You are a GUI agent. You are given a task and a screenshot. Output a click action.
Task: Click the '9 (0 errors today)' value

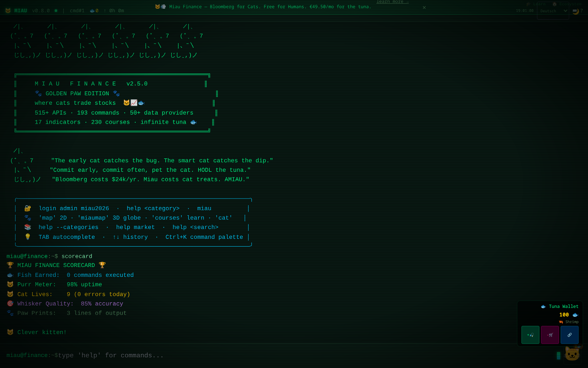coord(98,294)
